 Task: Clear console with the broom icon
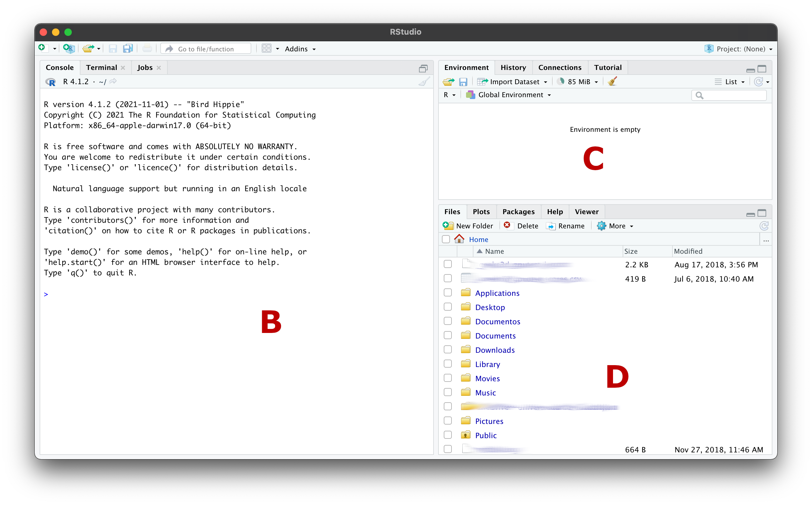(x=424, y=82)
